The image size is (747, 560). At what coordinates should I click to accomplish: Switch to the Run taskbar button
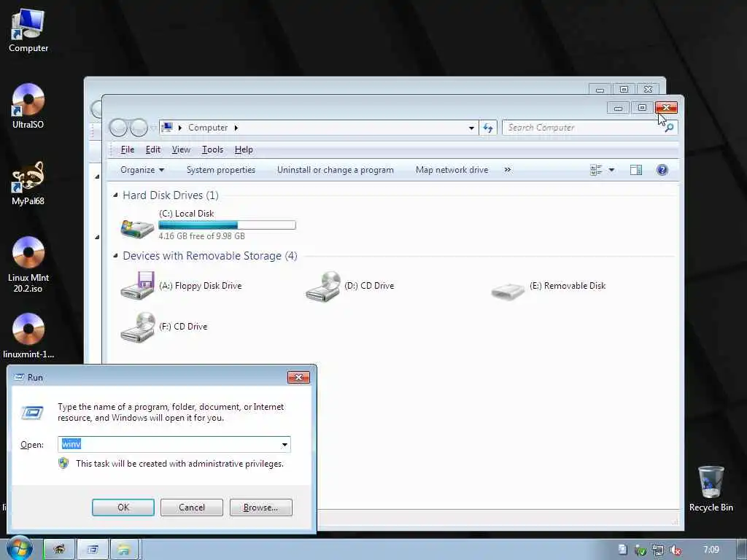point(93,550)
